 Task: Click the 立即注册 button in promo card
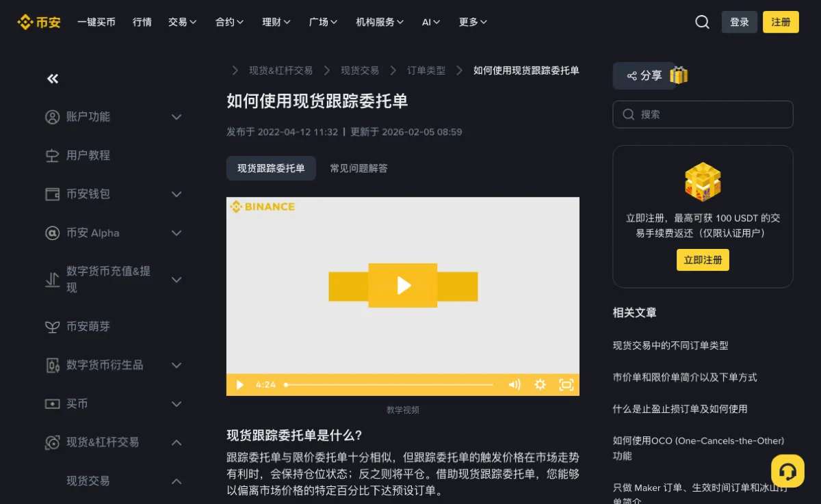(703, 260)
